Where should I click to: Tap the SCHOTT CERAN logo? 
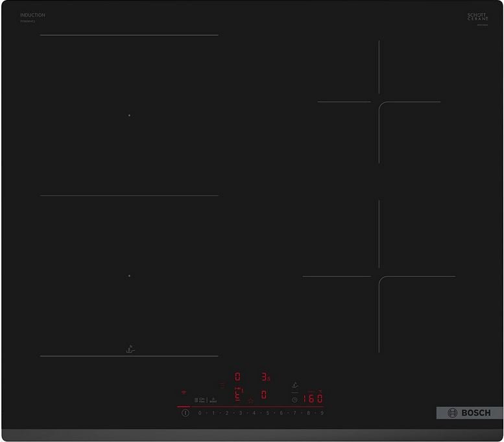[477, 17]
